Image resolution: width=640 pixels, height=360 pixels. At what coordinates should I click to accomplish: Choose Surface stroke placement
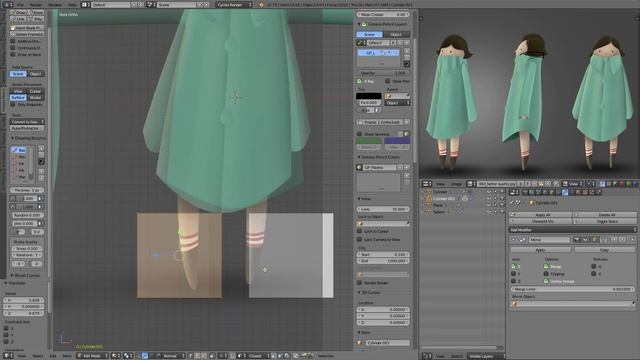[x=18, y=98]
